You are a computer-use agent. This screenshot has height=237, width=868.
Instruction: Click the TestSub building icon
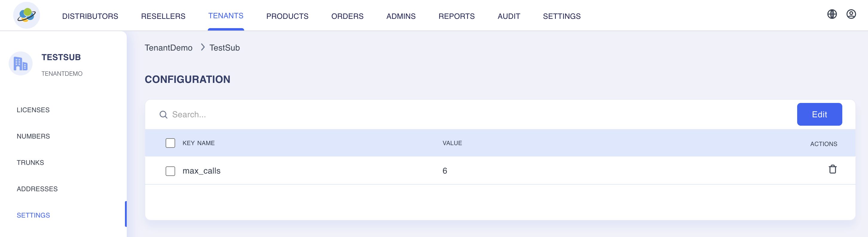tap(21, 63)
